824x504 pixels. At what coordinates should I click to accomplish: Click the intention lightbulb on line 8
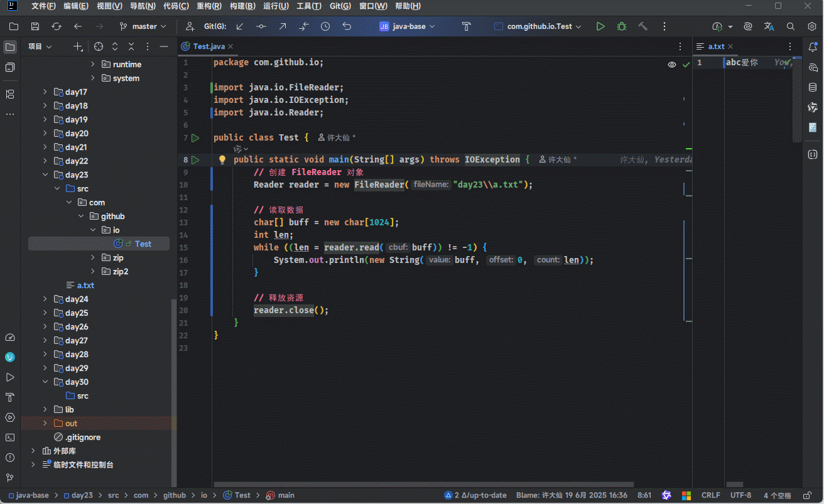pyautogui.click(x=222, y=159)
